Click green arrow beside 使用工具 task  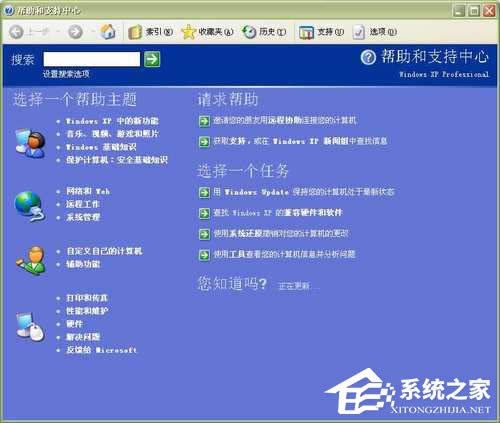[204, 255]
